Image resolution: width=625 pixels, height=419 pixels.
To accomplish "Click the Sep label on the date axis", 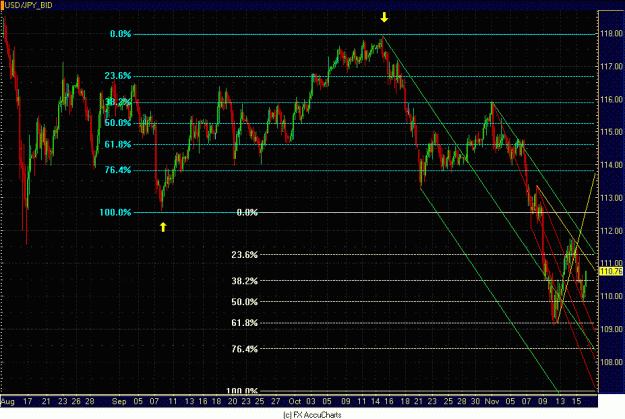I will click(x=119, y=401).
